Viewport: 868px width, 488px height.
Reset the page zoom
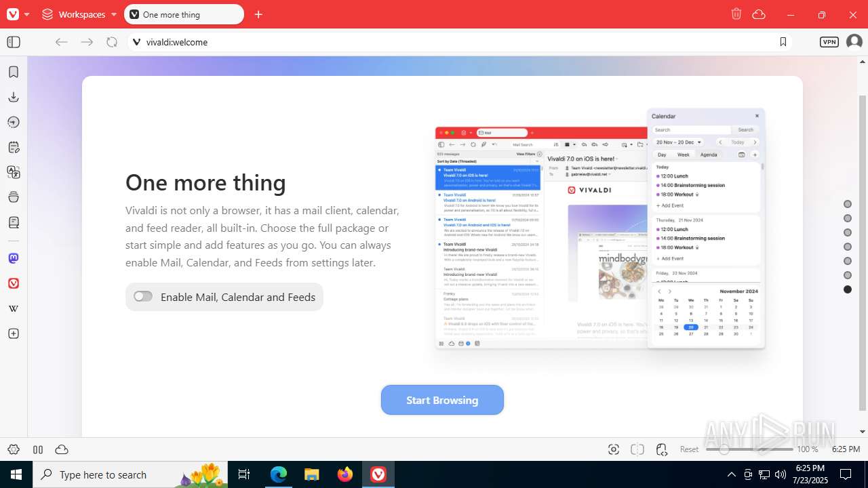[689, 449]
